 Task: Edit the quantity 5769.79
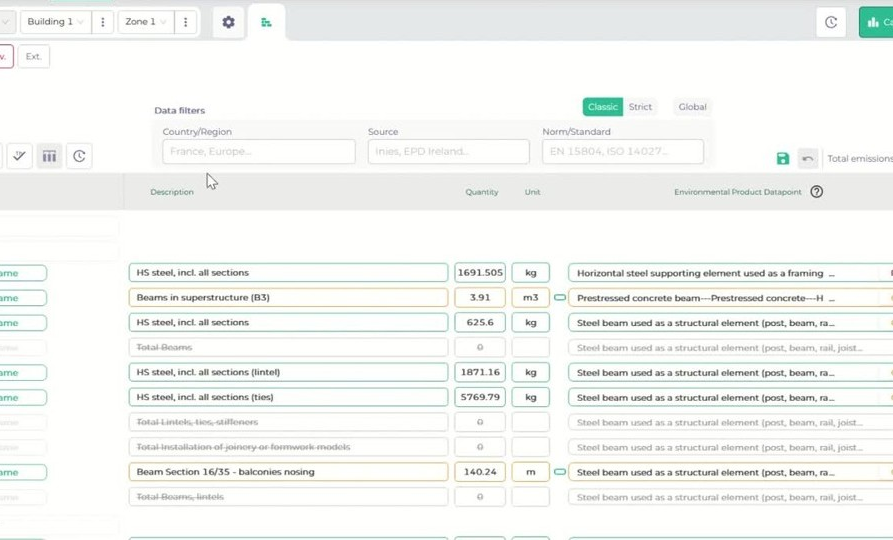[480, 397]
